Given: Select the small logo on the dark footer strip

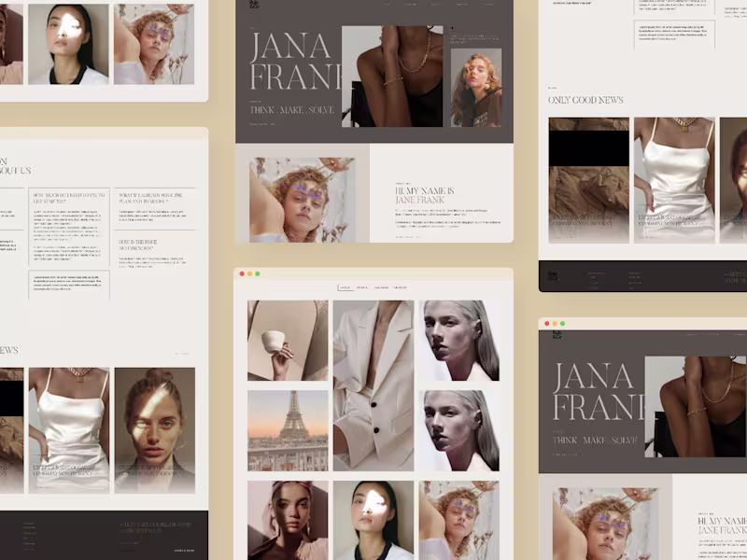Looking at the screenshot, I should tap(552, 275).
